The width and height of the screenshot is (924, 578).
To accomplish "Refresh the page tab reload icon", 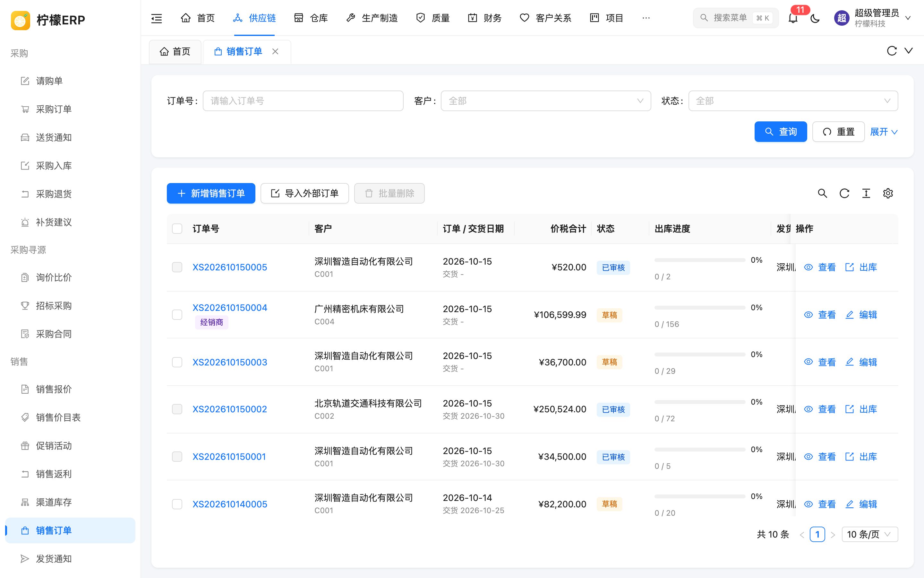I will pos(892,51).
